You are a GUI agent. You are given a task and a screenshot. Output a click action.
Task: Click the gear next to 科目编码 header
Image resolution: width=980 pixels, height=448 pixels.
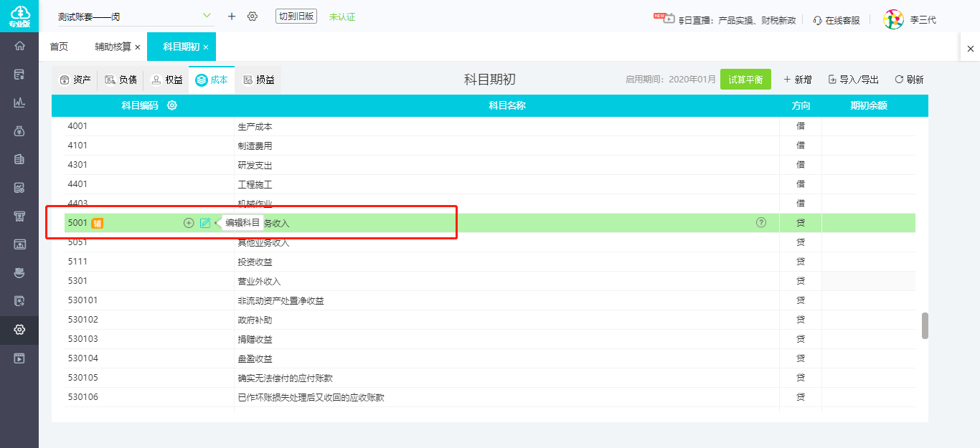172,105
